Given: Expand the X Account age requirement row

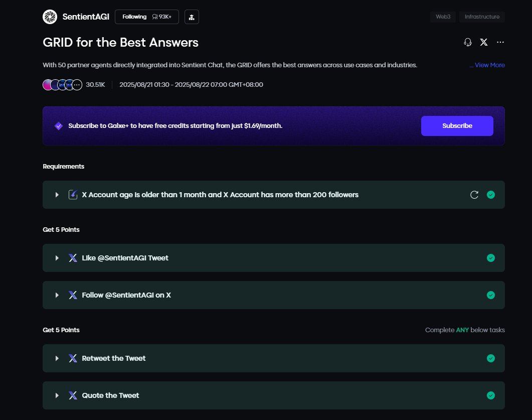Looking at the screenshot, I should tap(57, 195).
